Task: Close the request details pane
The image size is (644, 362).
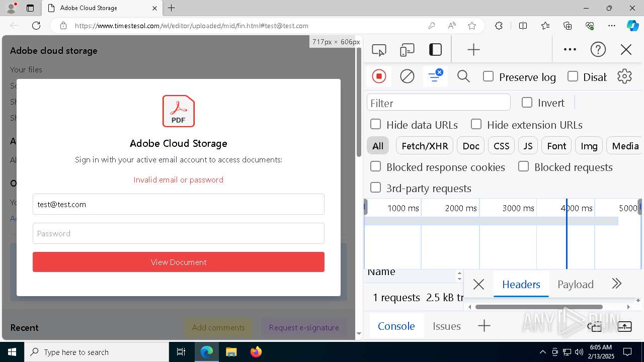Action: click(478, 285)
